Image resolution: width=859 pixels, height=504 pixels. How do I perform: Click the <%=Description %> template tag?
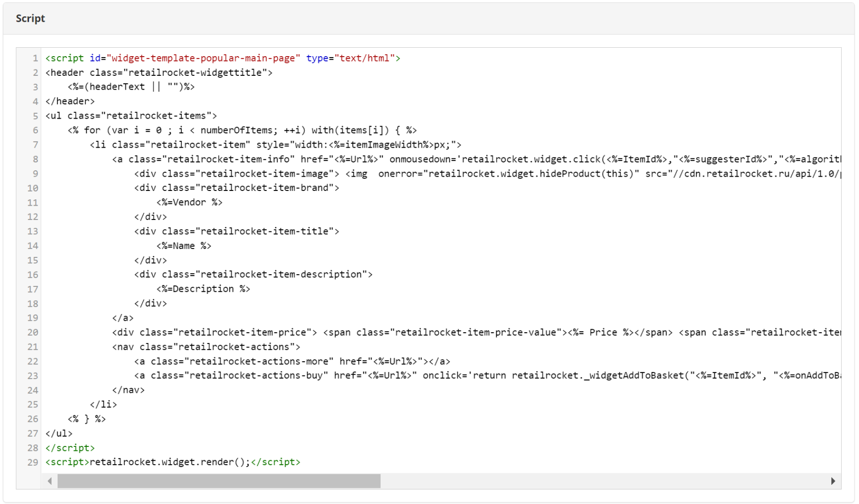tap(203, 289)
